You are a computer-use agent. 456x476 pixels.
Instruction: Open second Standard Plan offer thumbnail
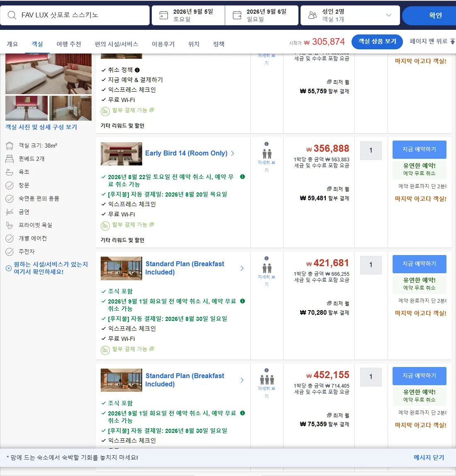[x=121, y=380]
